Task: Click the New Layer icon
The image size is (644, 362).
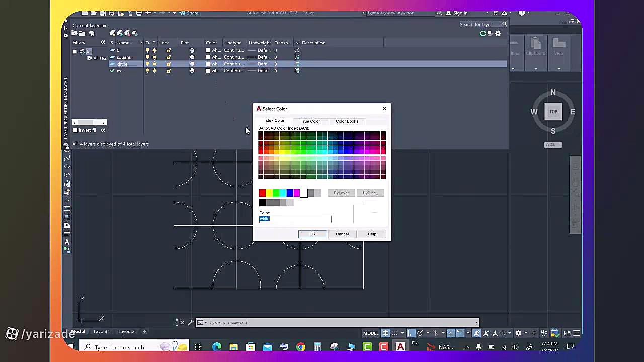Action: pyautogui.click(x=112, y=33)
